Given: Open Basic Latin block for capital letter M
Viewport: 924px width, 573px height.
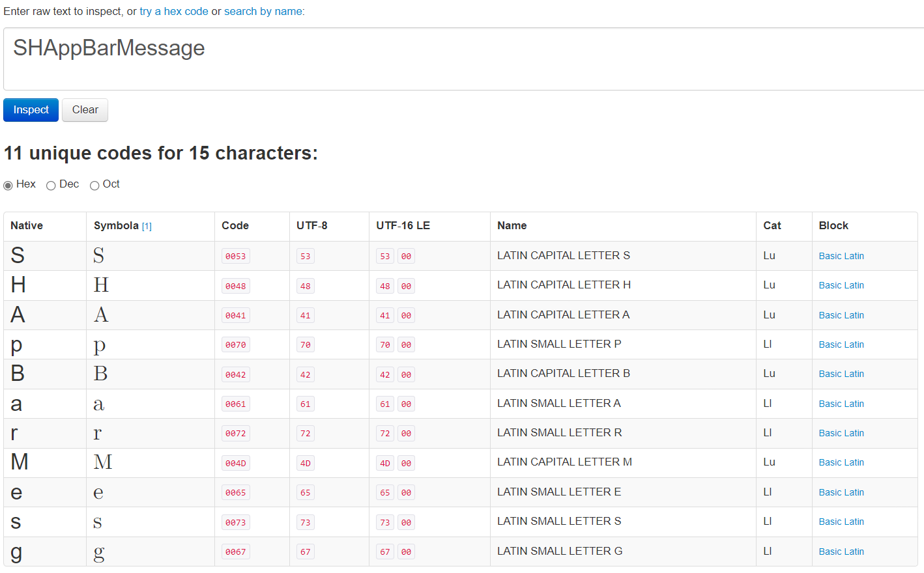Looking at the screenshot, I should tap(841, 462).
